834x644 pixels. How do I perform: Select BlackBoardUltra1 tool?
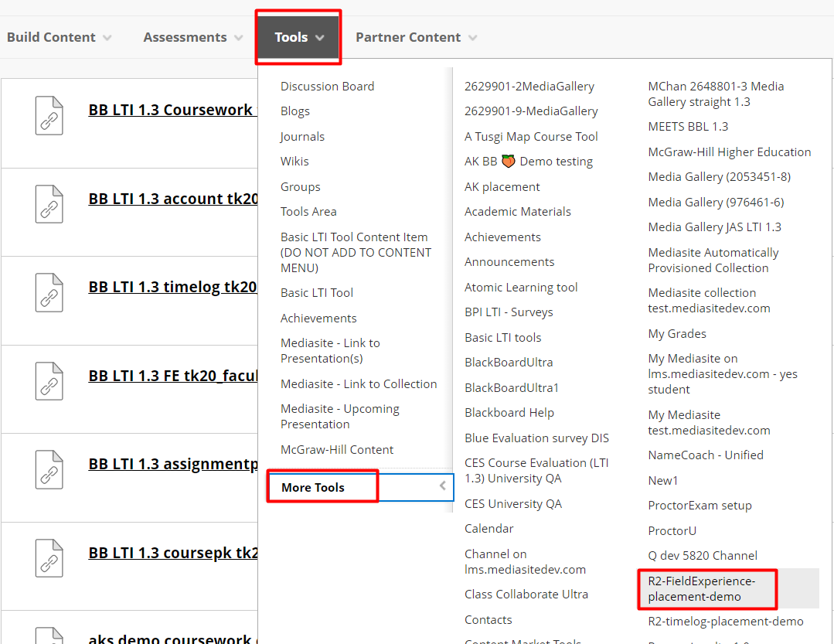pyautogui.click(x=512, y=387)
